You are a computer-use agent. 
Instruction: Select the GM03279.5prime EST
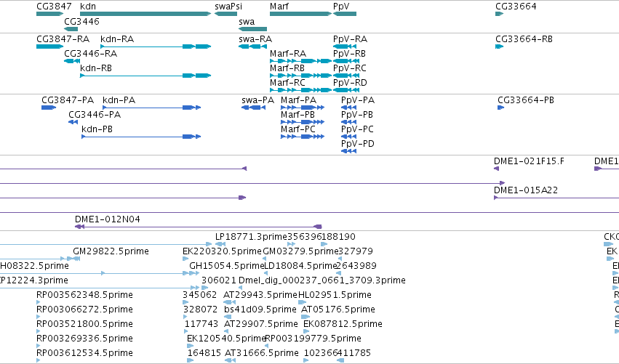click(x=301, y=251)
